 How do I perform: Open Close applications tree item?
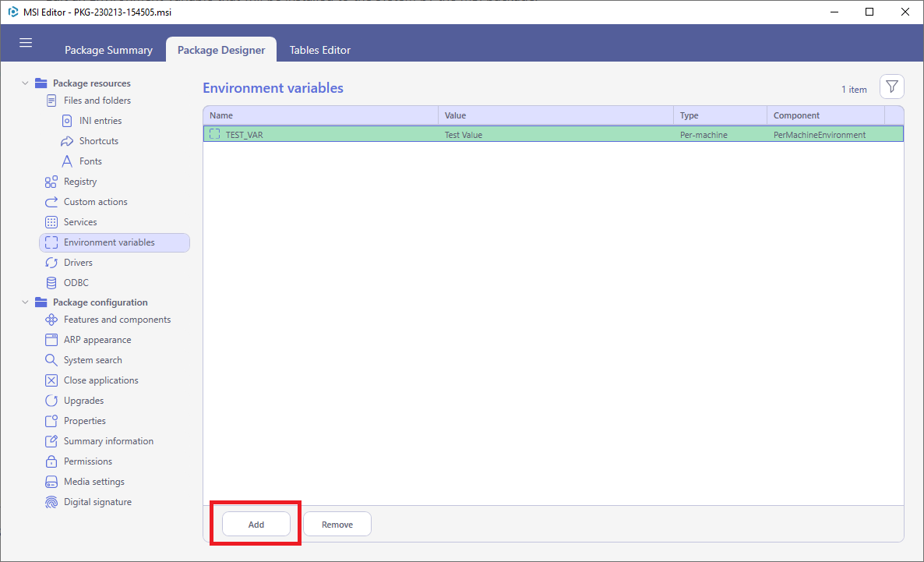click(101, 380)
